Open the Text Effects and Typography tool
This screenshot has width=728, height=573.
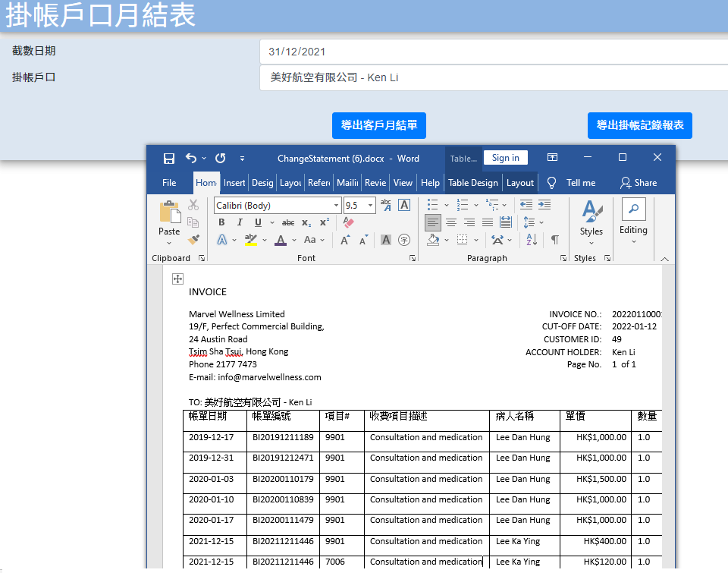point(222,240)
